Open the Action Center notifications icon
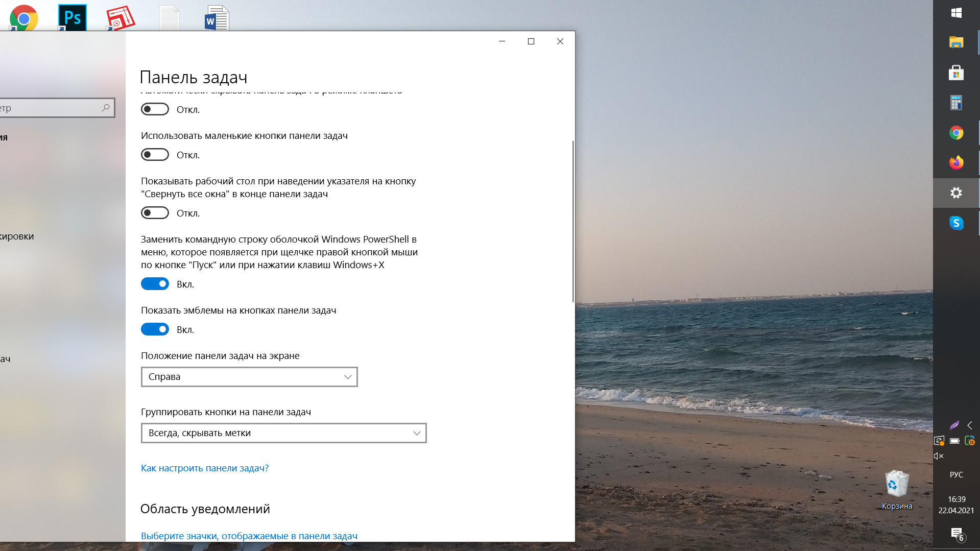This screenshot has height=551, width=980. pos(957,534)
